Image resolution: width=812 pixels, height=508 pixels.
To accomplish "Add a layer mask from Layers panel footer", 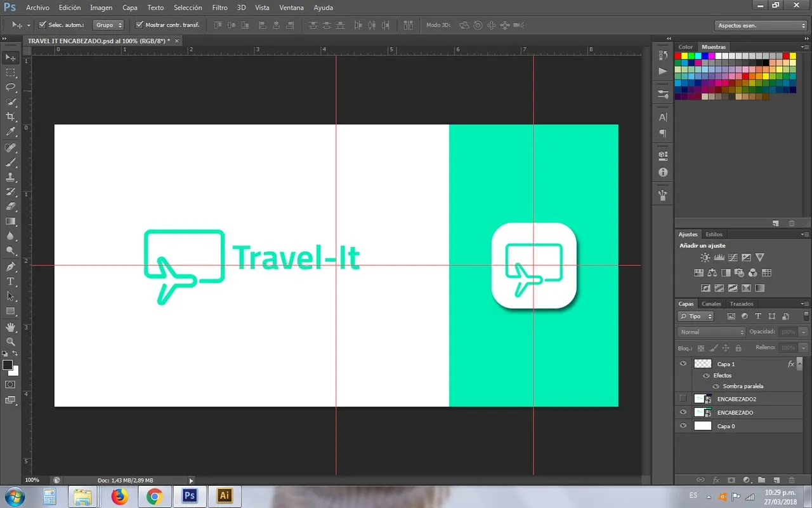I will (731, 480).
